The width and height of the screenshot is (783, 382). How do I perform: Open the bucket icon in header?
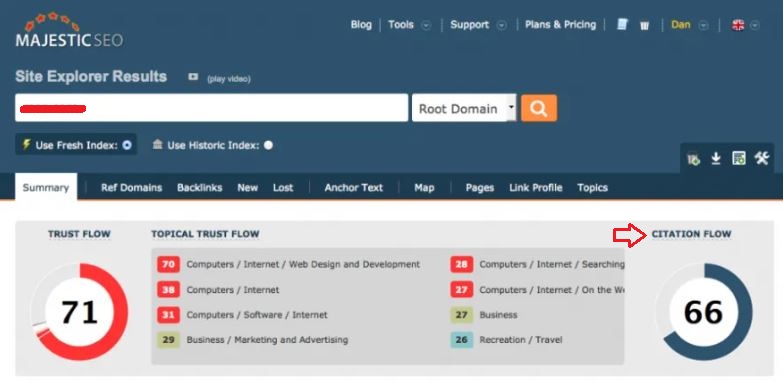(x=644, y=25)
